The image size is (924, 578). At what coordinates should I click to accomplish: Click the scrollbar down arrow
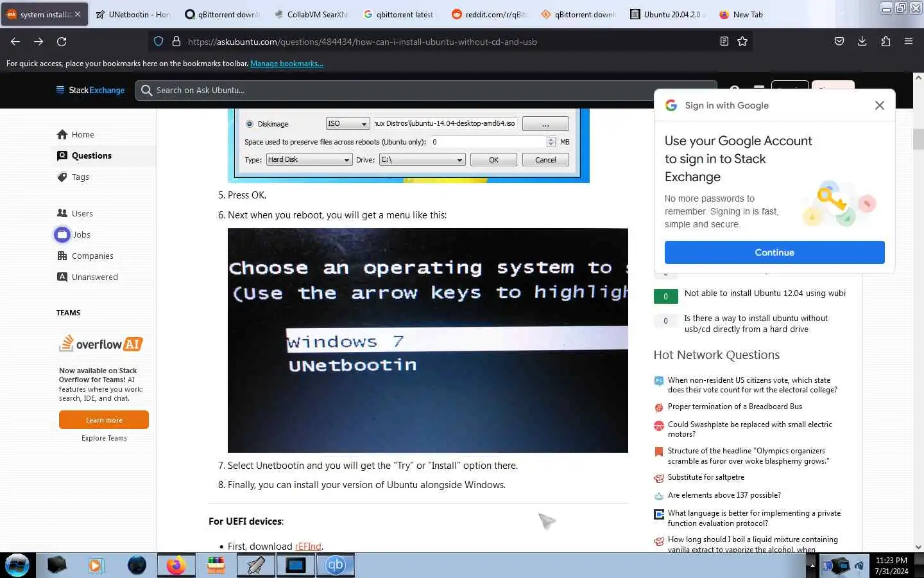(x=918, y=547)
